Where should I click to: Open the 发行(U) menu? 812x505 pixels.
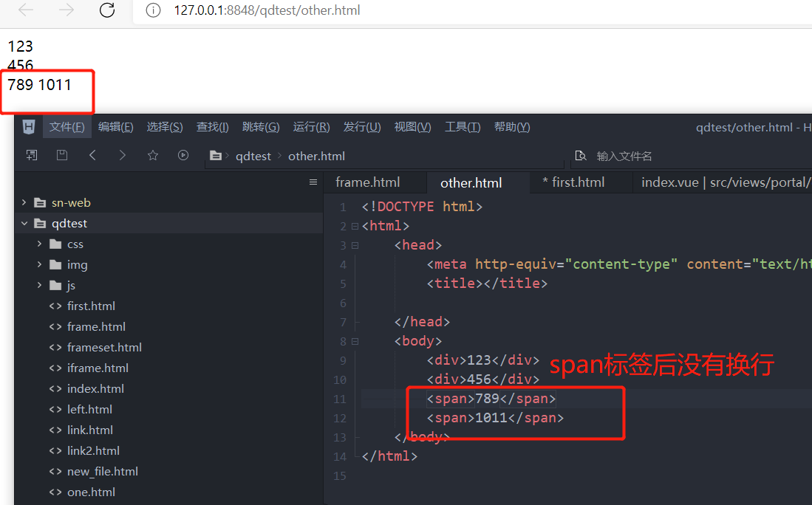click(x=362, y=127)
